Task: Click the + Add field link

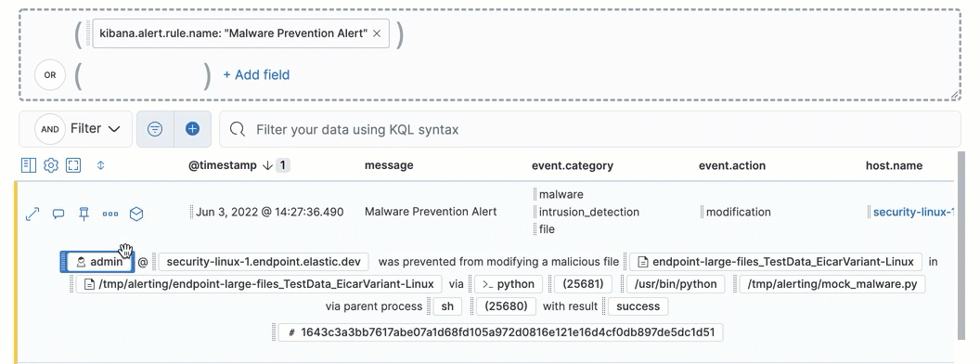Action: (256, 75)
